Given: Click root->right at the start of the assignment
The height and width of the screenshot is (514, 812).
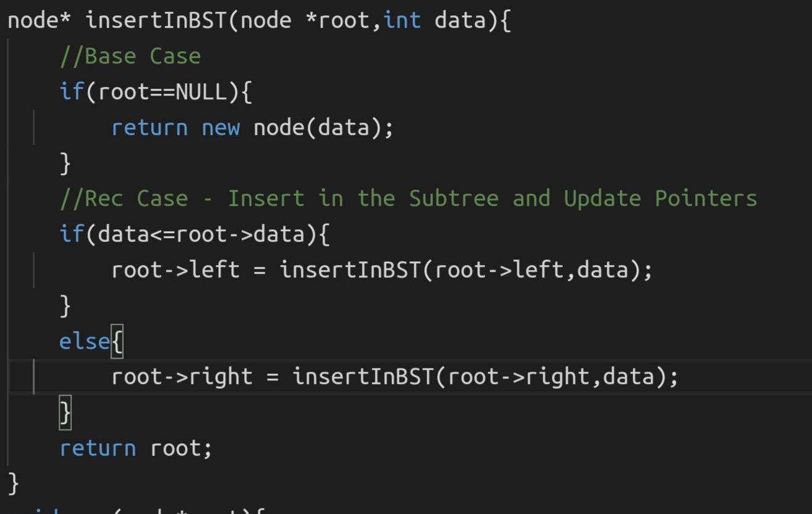Looking at the screenshot, I should (x=182, y=377).
